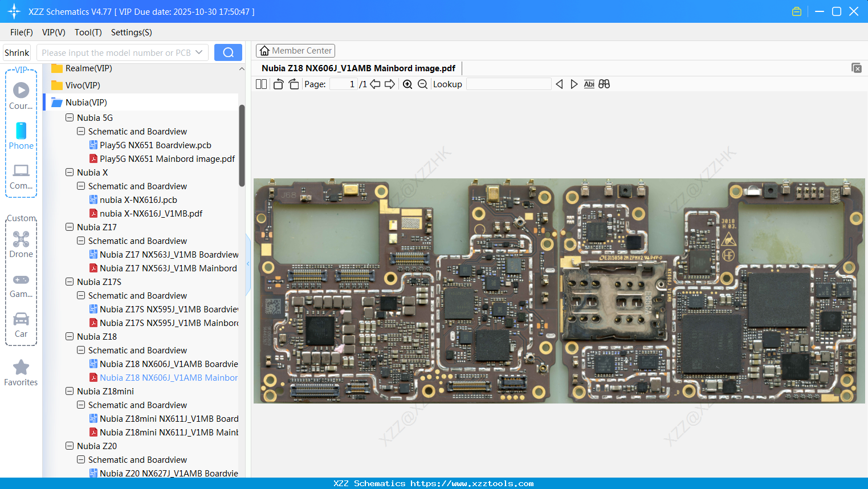Start a model number search

tap(228, 52)
